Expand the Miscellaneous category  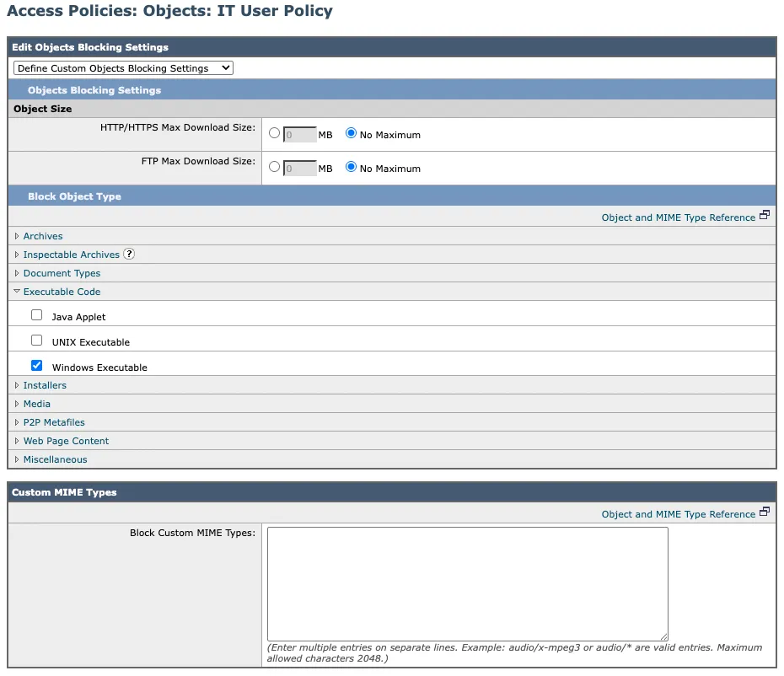pyautogui.click(x=55, y=459)
